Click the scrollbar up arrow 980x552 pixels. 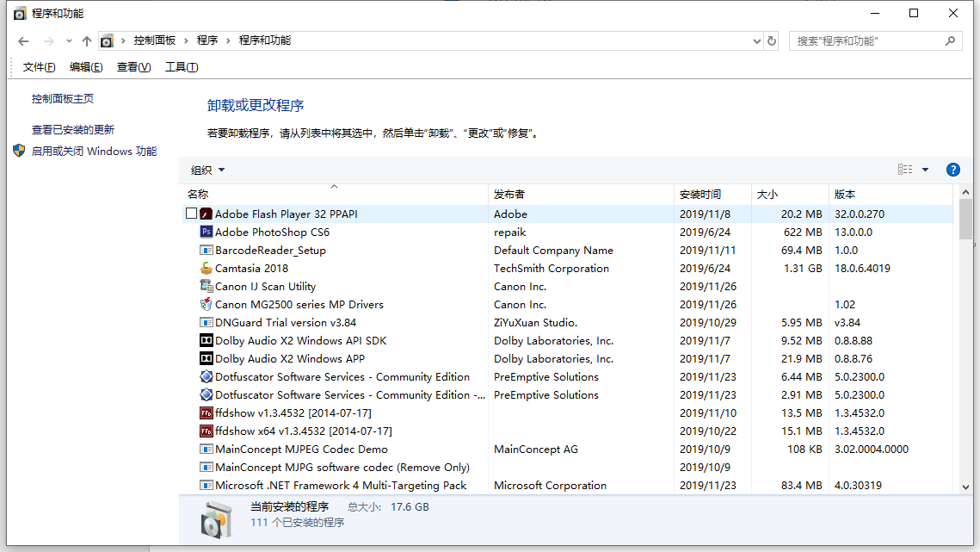(965, 192)
